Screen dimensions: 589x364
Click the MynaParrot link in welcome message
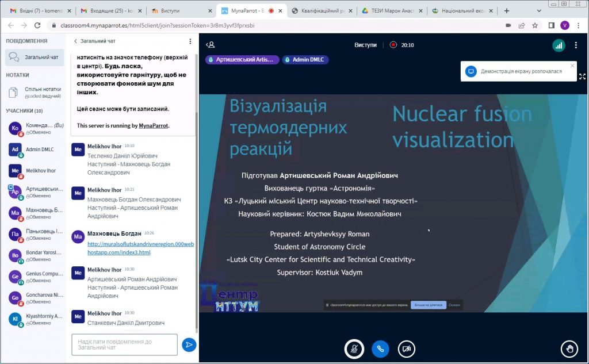coord(154,125)
